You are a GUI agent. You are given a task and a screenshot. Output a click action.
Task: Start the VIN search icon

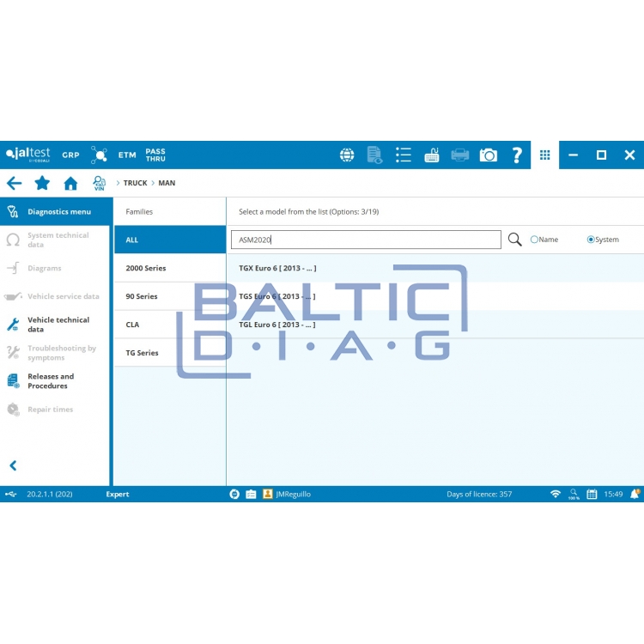[x=99, y=183]
